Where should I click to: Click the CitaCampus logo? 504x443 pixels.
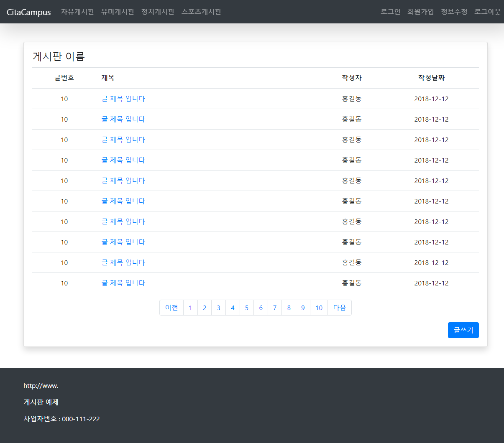(x=28, y=12)
